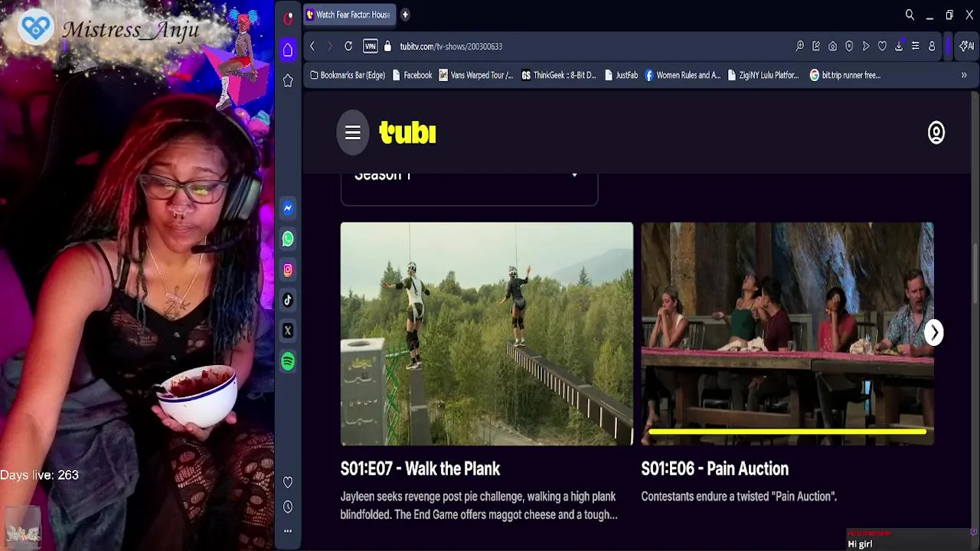Open Spotify in the sidebar
This screenshot has width=980, height=551.
288,361
